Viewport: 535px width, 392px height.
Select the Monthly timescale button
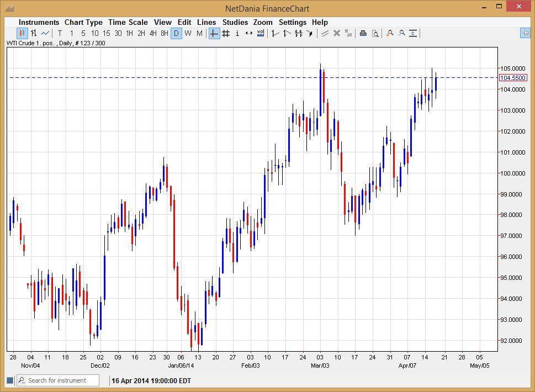[199, 33]
